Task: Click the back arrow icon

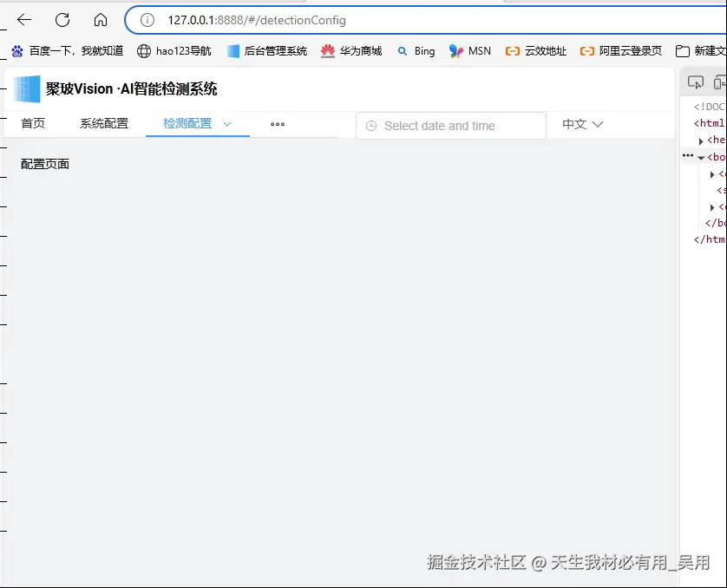Action: 23,19
